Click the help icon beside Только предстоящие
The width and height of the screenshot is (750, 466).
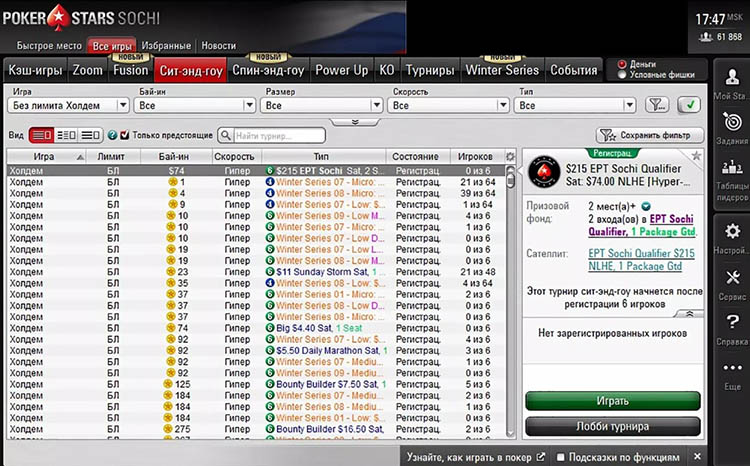[x=112, y=135]
